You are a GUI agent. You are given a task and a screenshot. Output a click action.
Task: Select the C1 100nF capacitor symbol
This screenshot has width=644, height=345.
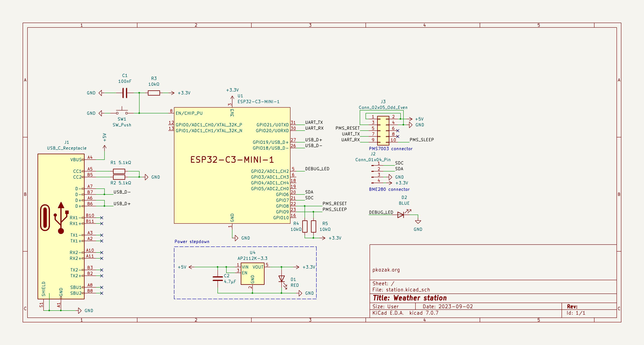pyautogui.click(x=125, y=93)
